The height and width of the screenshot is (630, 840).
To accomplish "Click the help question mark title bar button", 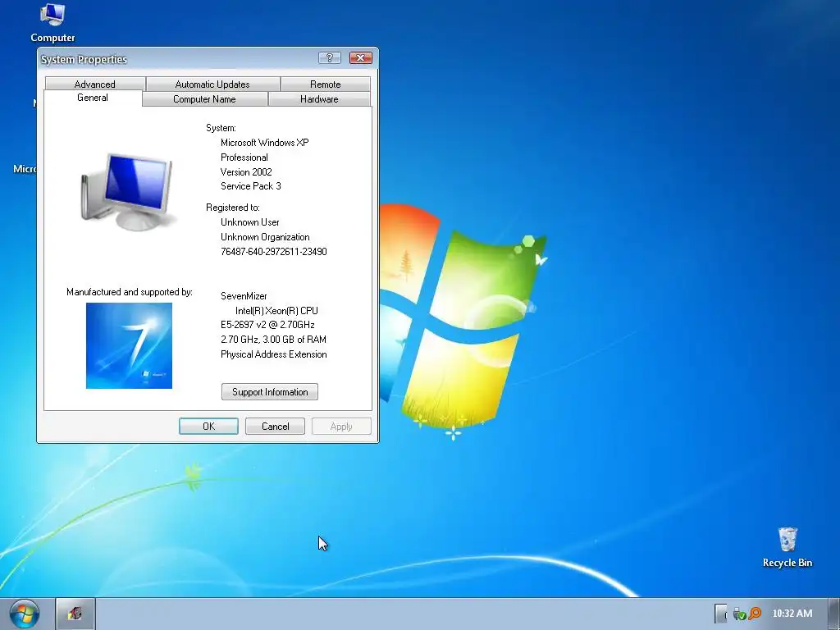I will (x=330, y=58).
